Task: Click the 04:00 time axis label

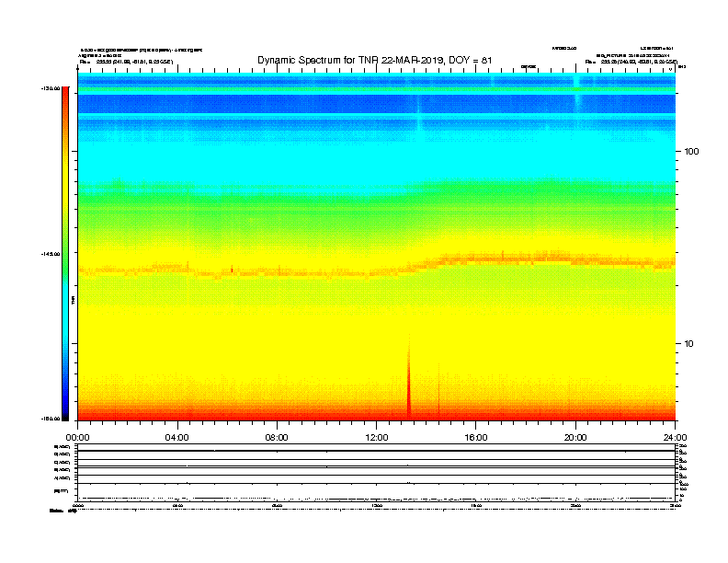Action: (x=177, y=438)
